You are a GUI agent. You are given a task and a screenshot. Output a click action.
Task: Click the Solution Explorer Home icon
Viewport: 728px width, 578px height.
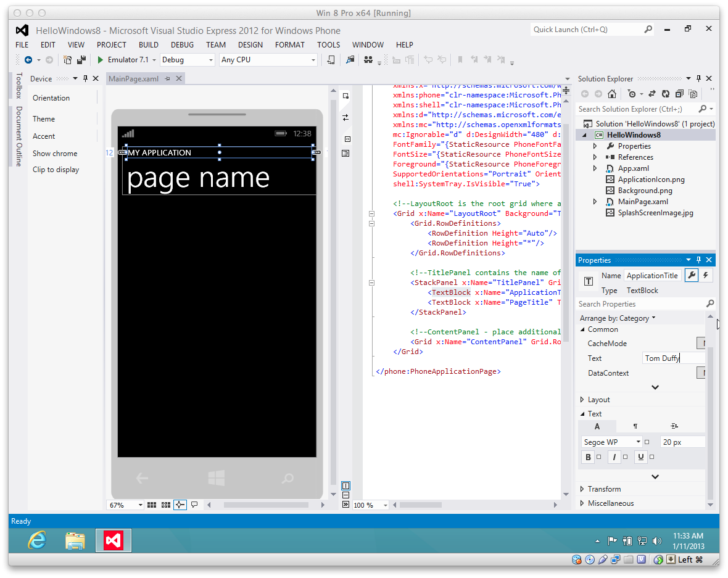pos(612,94)
